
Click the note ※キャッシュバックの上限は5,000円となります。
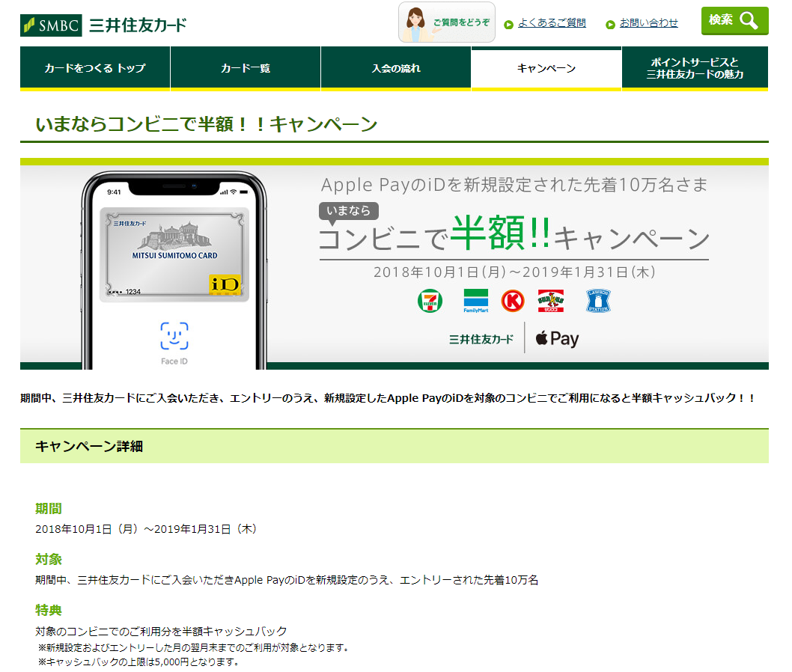pos(138,662)
